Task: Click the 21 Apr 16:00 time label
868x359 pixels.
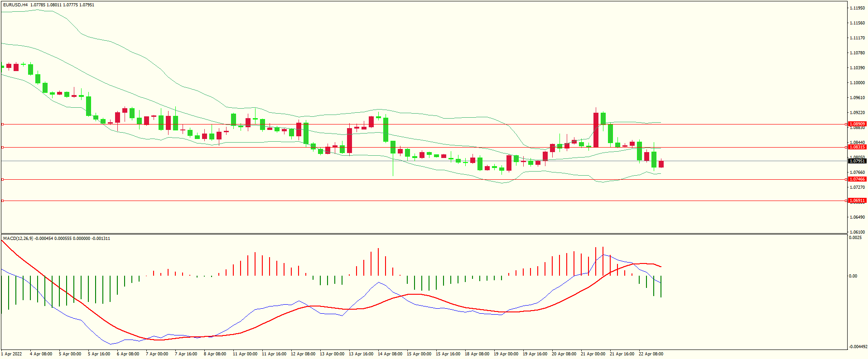Action: coord(622,354)
